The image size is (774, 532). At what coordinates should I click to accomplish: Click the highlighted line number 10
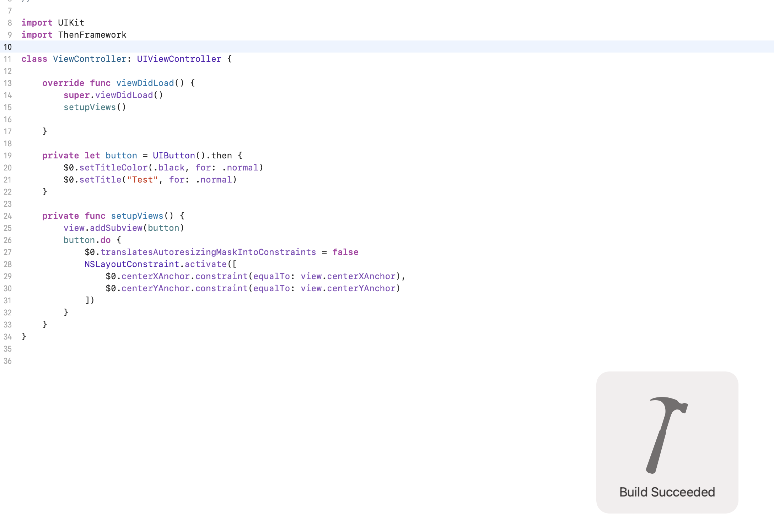8,47
